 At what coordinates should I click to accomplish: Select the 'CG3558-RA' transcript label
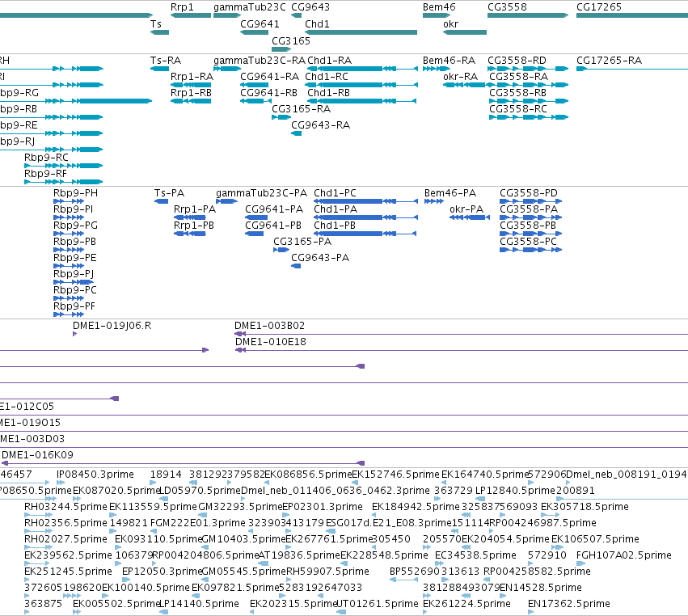519,77
